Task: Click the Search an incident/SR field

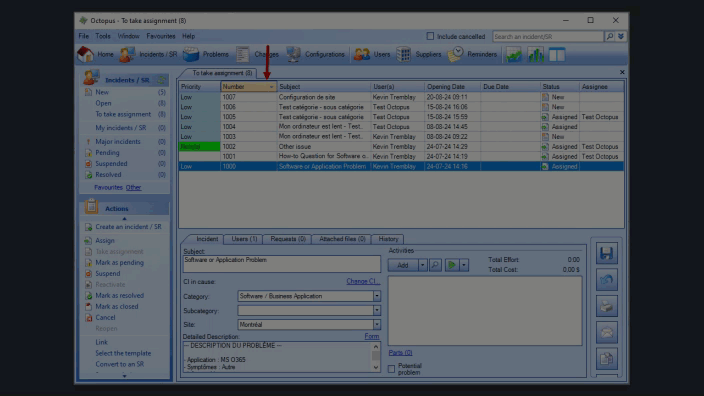Action: pos(548,36)
